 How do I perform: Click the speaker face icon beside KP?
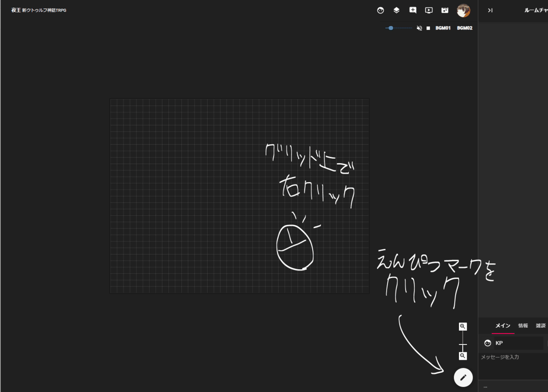(x=487, y=343)
